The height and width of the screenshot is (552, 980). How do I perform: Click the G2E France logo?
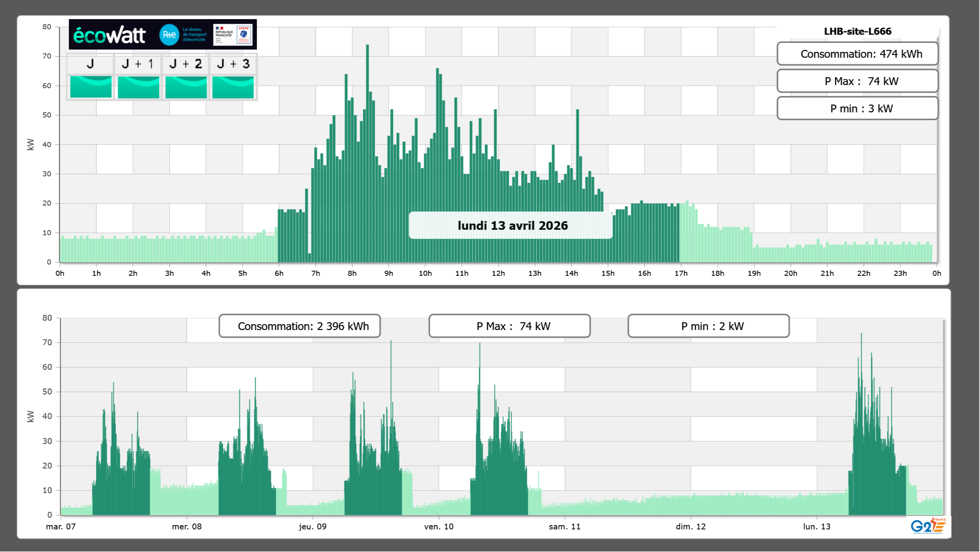click(928, 526)
